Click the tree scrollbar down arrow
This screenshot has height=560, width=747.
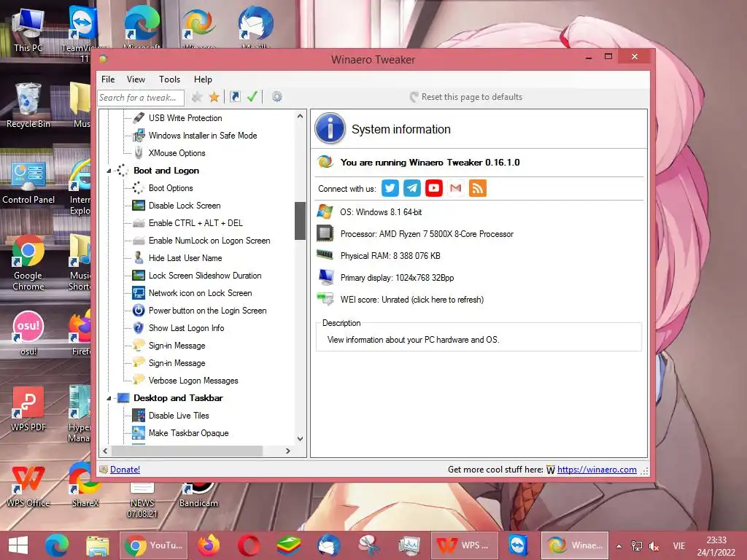pos(300,438)
